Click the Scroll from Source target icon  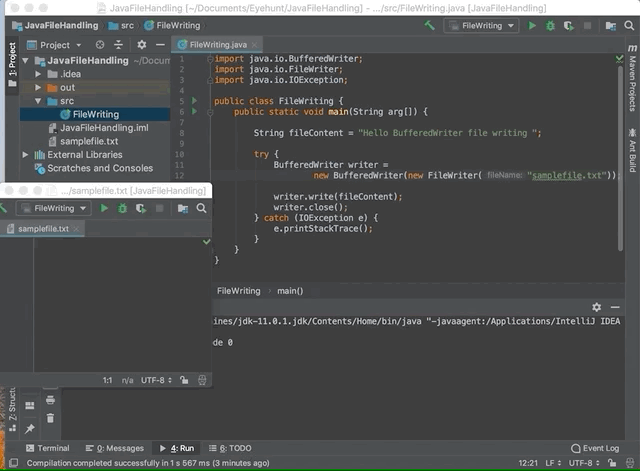point(100,44)
